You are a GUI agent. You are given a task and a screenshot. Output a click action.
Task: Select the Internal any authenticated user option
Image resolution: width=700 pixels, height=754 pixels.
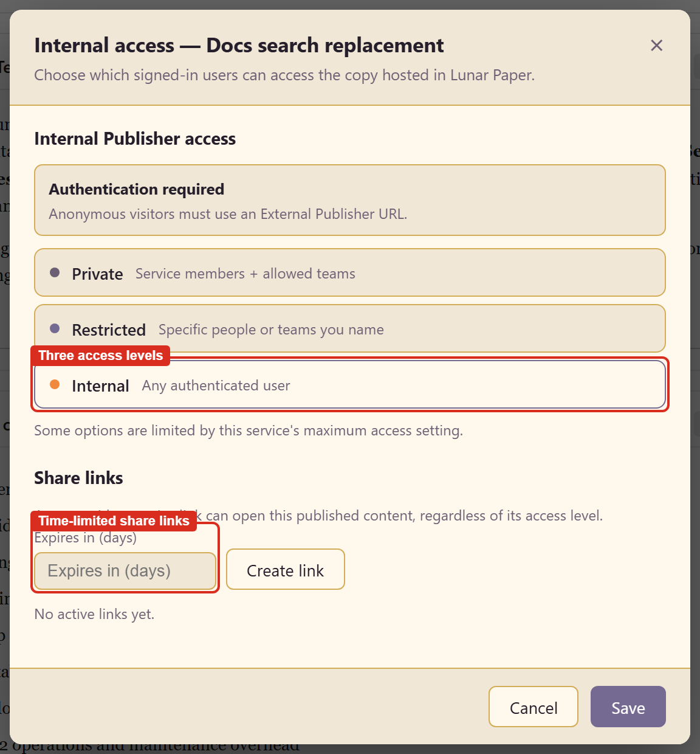350,384
